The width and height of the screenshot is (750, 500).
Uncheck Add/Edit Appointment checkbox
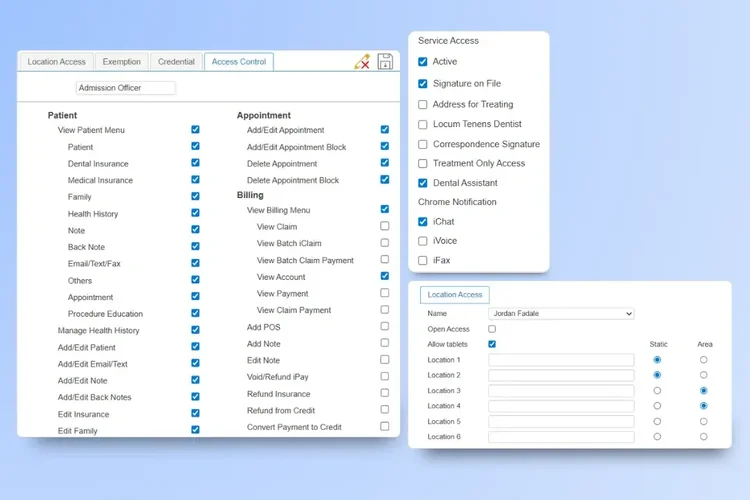tap(385, 130)
